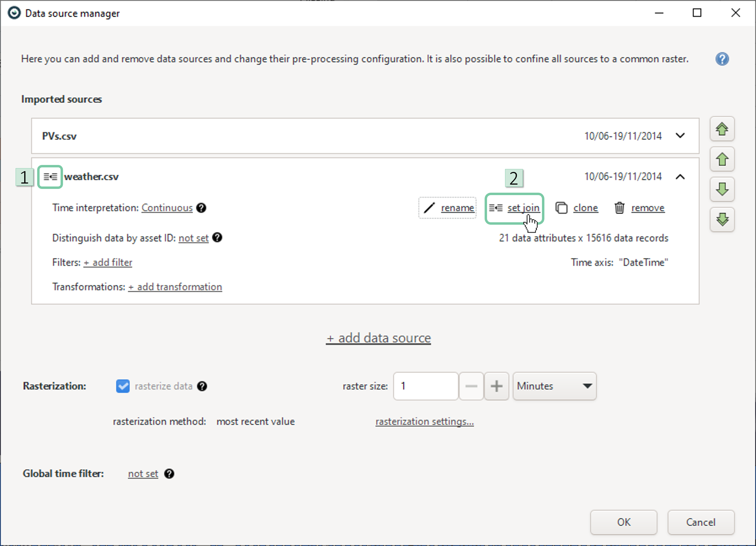Click the 21 data attributes x 15616 records text

[x=584, y=238]
